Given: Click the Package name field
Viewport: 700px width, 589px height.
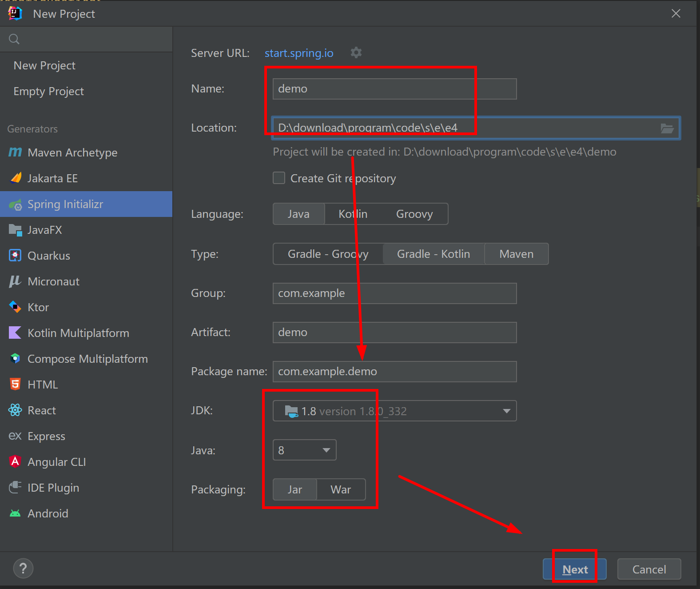Looking at the screenshot, I should point(394,372).
